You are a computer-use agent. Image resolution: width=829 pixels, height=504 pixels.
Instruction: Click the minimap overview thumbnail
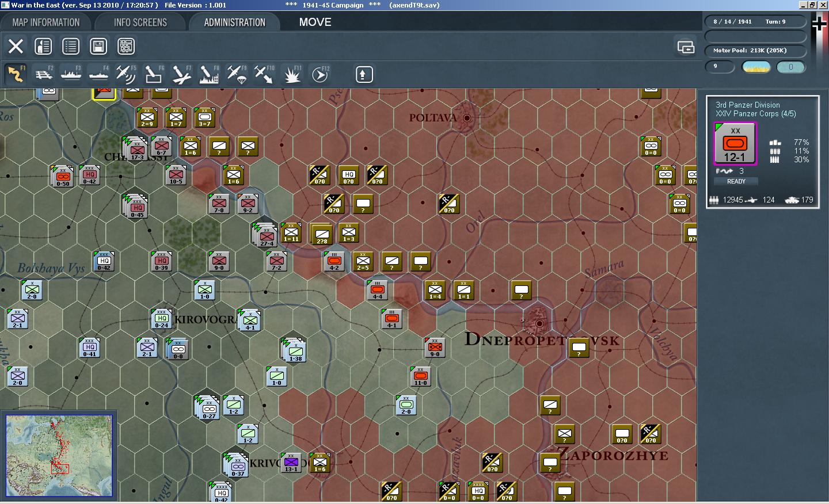point(59,456)
